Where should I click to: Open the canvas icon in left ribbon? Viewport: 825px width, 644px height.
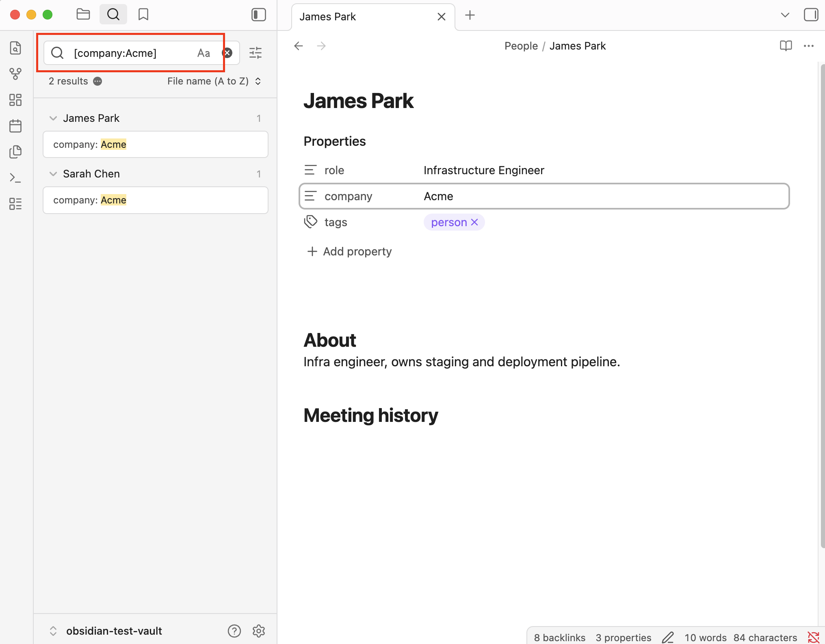[15, 100]
